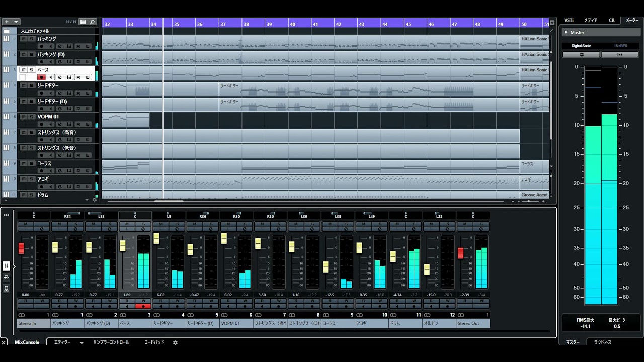Image resolution: width=644 pixels, height=362 pixels.
Task: Select the fader section icon in MixConsole sidebar
Action: 6,266
